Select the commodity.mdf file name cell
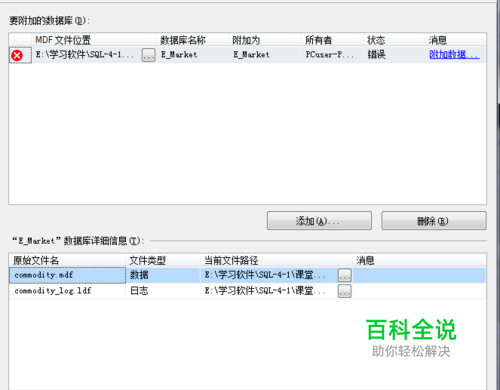 point(67,275)
